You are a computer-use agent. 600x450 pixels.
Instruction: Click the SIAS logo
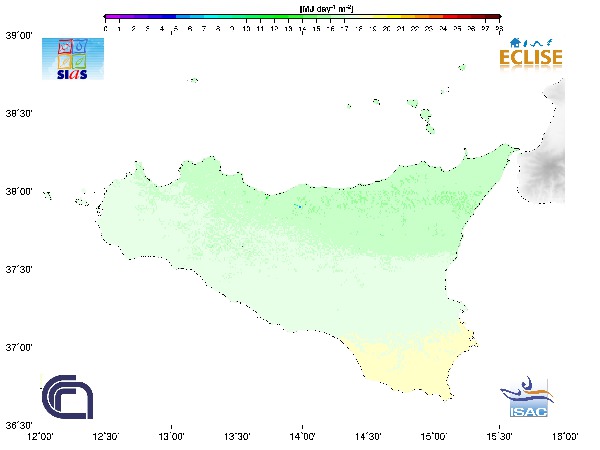click(73, 59)
